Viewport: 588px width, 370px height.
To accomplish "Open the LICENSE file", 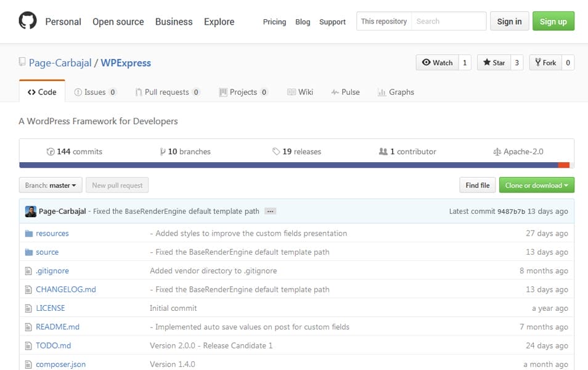I will [x=51, y=308].
